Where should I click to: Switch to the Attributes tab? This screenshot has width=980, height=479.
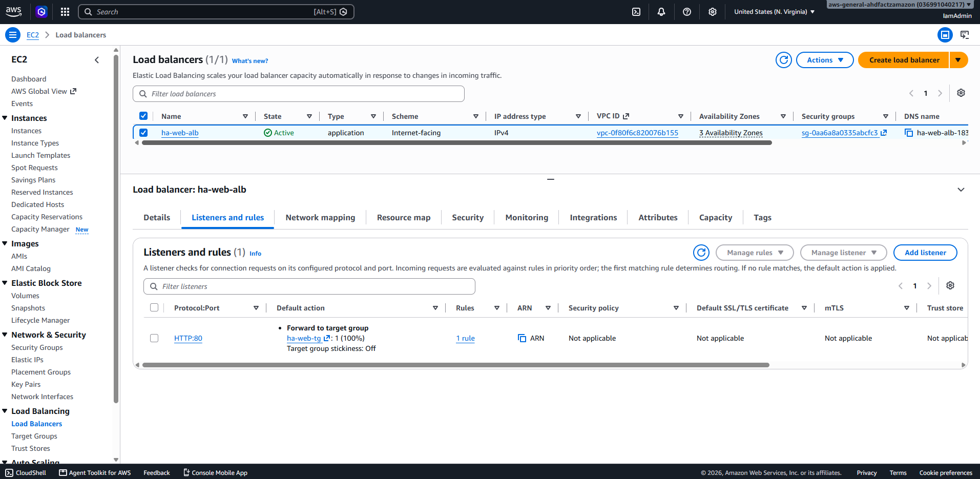click(658, 217)
